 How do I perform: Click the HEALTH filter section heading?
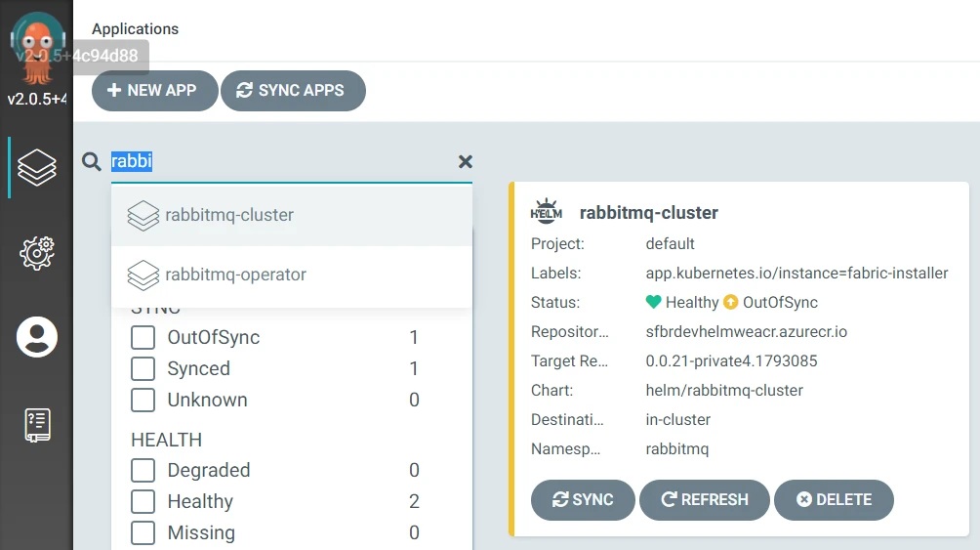[166, 440]
